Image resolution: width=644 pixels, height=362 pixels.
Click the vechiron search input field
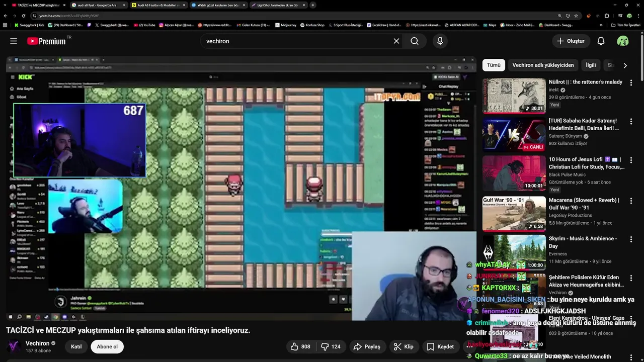pyautogui.click(x=297, y=41)
